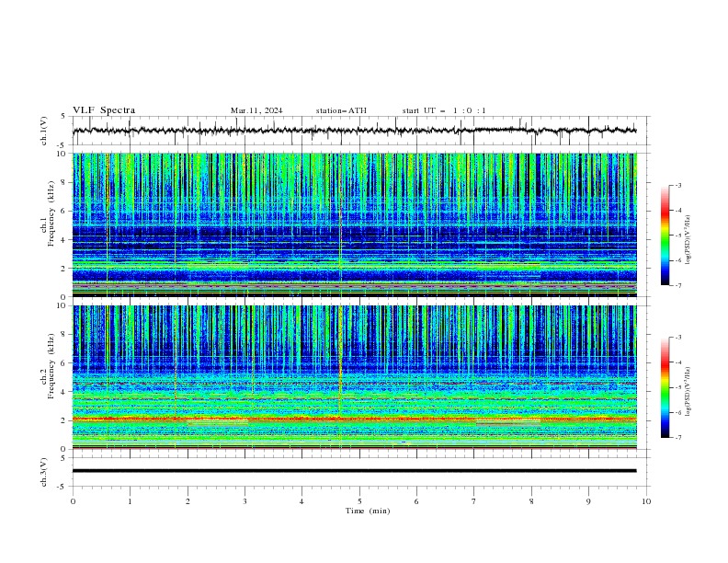Image resolution: width=728 pixels, height=563 pixels.
Task: Click inside the ch.1 spectrogram panel
Action: click(x=354, y=224)
